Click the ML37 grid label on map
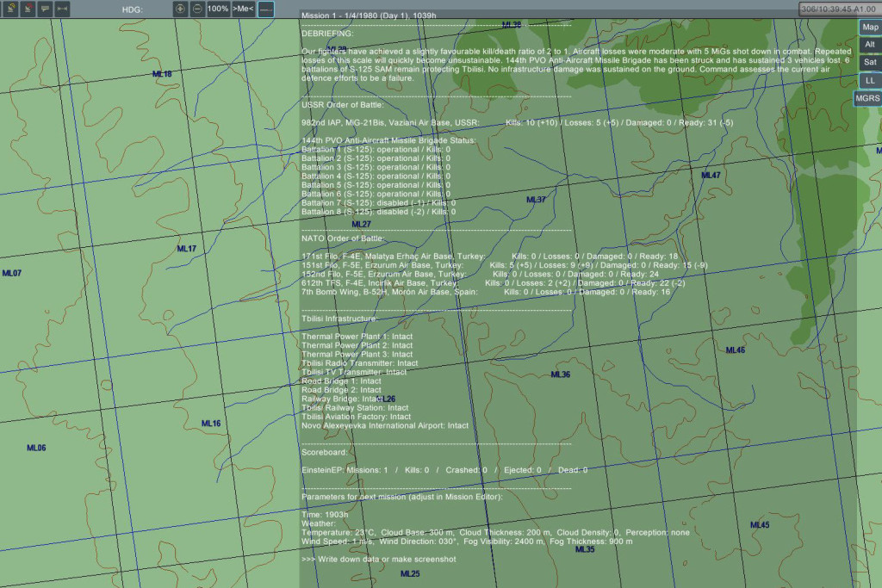Screen dimensions: 882x588 [x=536, y=200]
